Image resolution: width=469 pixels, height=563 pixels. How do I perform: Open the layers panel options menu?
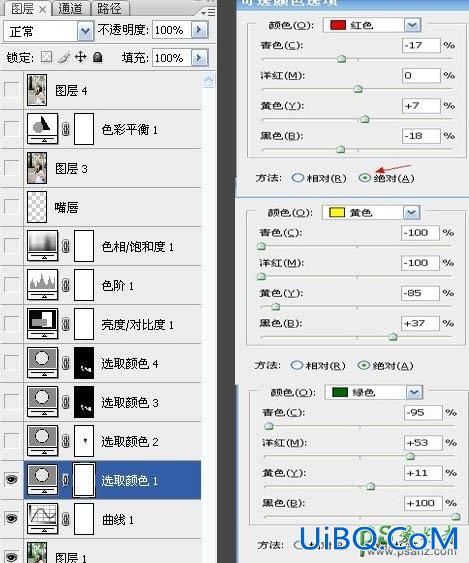(x=208, y=13)
